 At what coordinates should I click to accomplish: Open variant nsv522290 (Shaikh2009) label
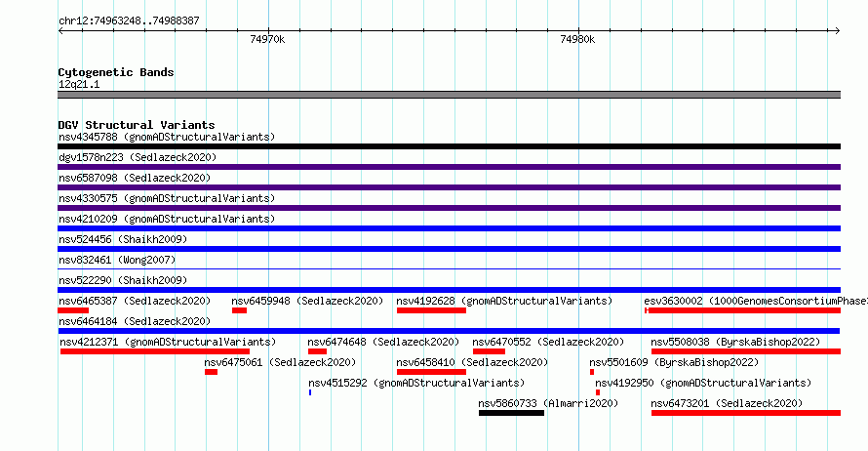coord(123,280)
